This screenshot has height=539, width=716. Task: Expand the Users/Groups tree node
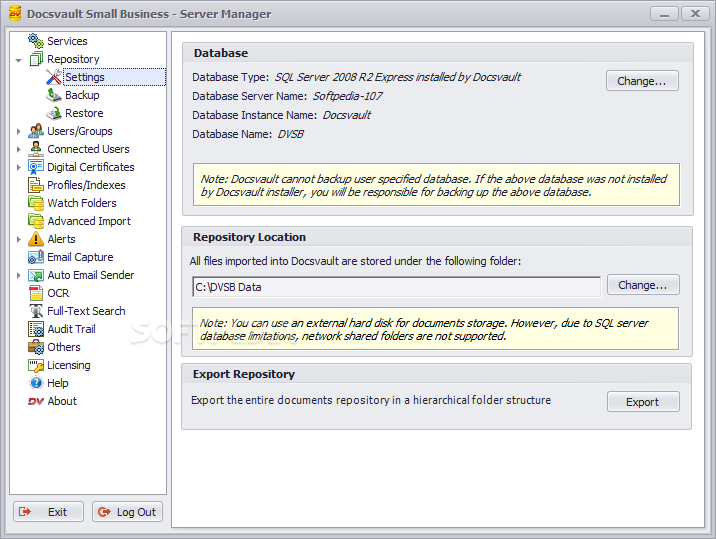pyautogui.click(x=18, y=132)
